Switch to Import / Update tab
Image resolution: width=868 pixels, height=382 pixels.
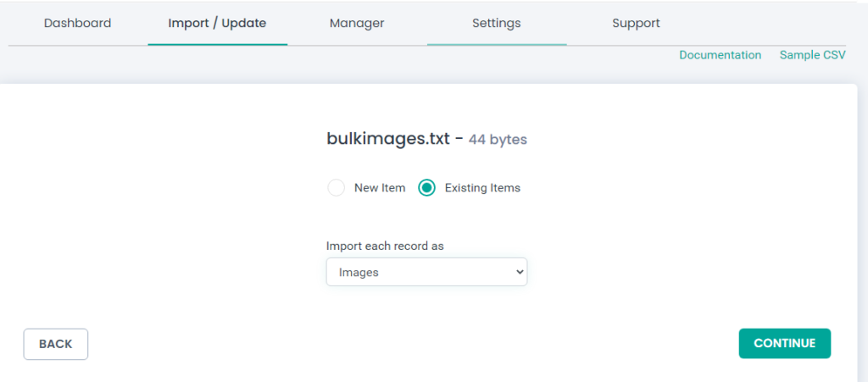217,23
